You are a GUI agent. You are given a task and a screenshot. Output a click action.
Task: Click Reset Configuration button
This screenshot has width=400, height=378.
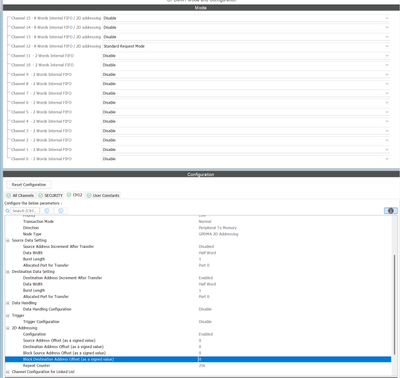[29, 185]
